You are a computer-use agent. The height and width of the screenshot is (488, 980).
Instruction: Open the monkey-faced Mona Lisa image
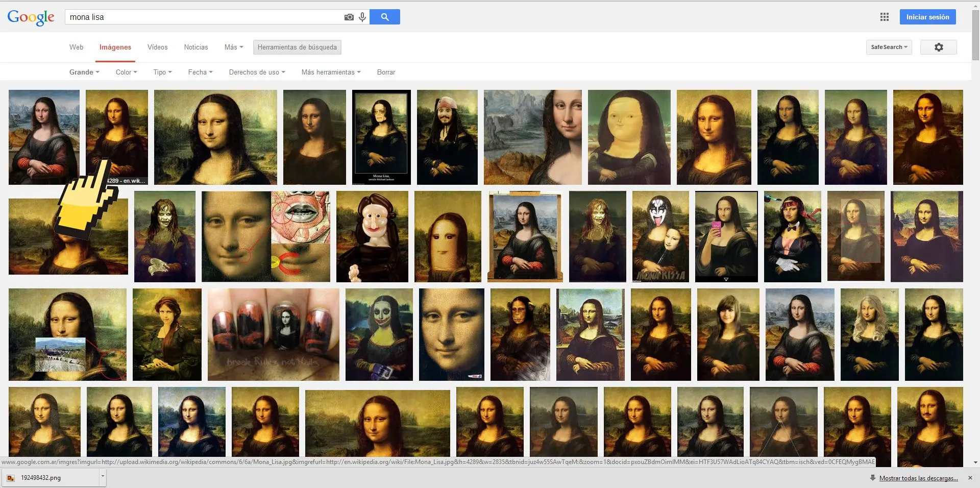pyautogui.click(x=520, y=334)
